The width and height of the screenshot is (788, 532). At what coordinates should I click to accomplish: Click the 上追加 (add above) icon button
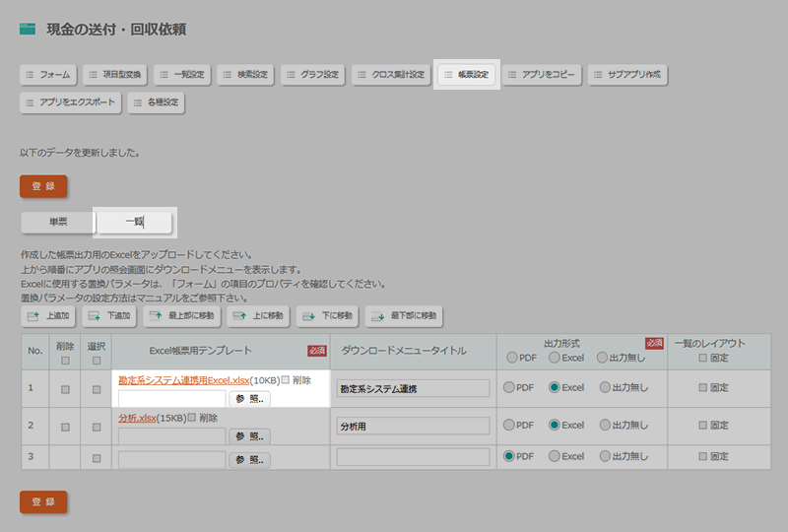point(49,316)
